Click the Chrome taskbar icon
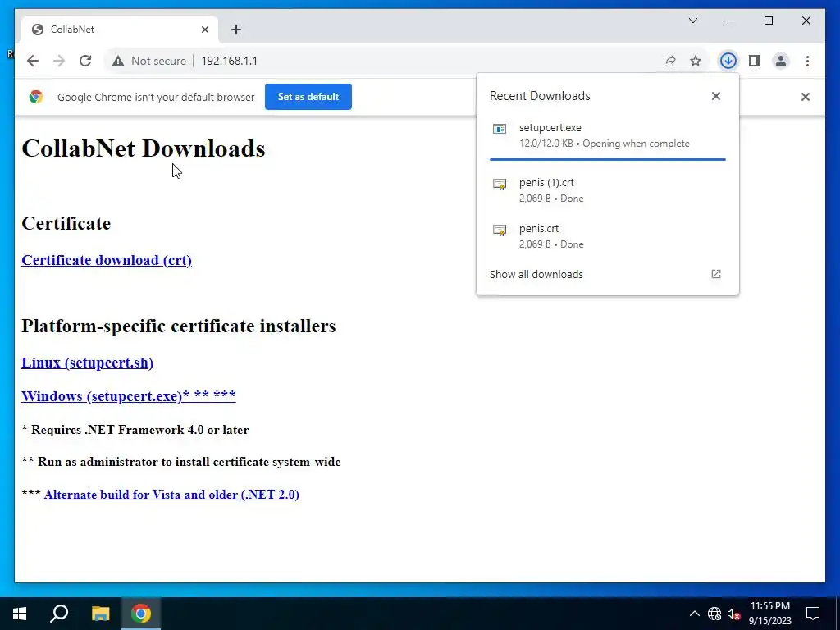The height and width of the screenshot is (630, 840). pyautogui.click(x=141, y=614)
